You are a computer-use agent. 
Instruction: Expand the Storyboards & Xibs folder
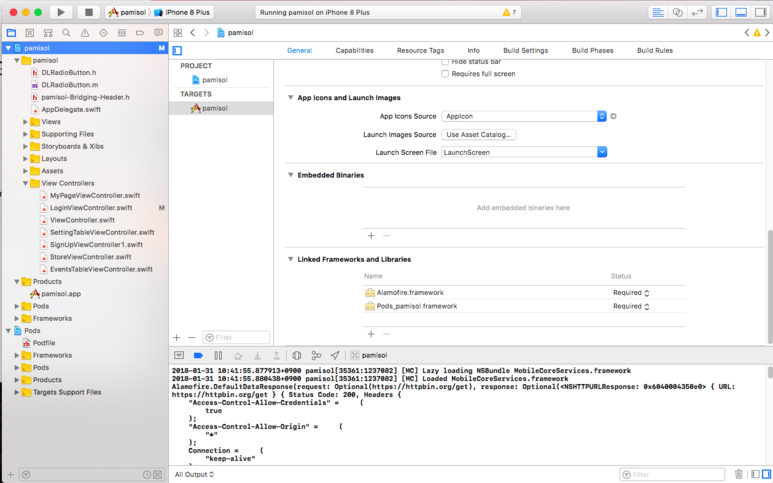click(25, 146)
